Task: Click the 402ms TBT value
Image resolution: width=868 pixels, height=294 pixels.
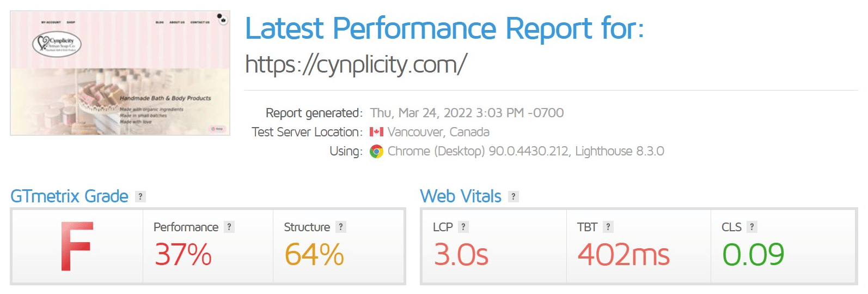Action: (x=624, y=255)
